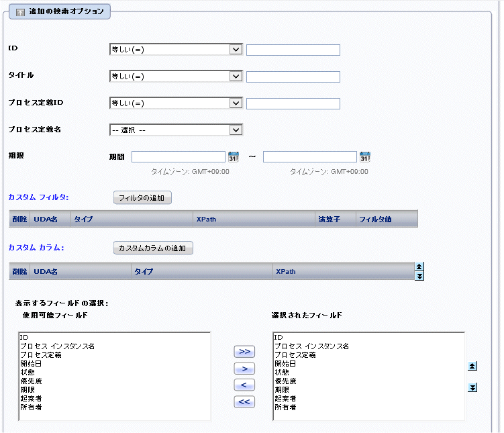
Task: Click the > add selected field button
Action: coord(244,369)
